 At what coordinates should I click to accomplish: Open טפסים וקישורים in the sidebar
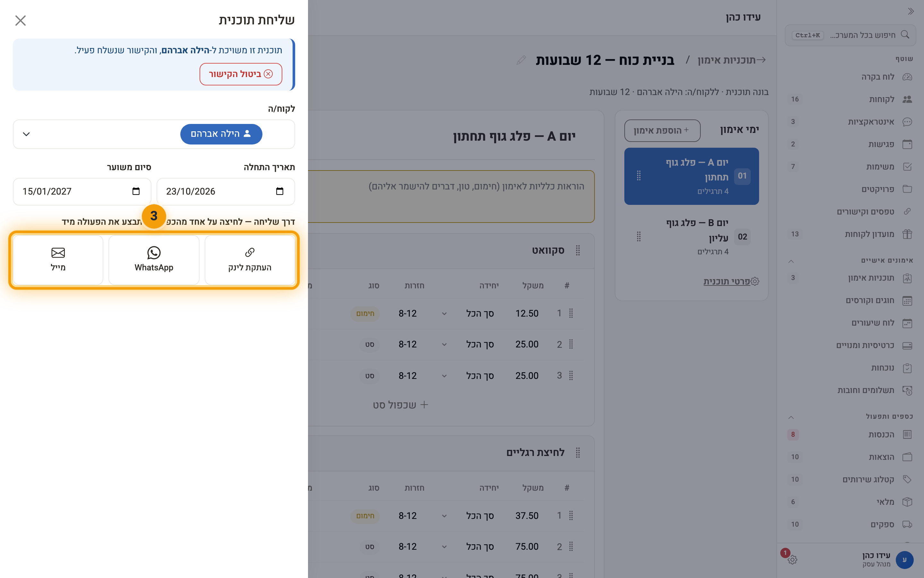[850, 212]
